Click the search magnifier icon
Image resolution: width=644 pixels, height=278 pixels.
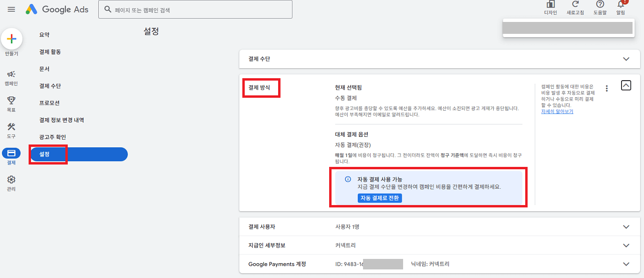[107, 10]
